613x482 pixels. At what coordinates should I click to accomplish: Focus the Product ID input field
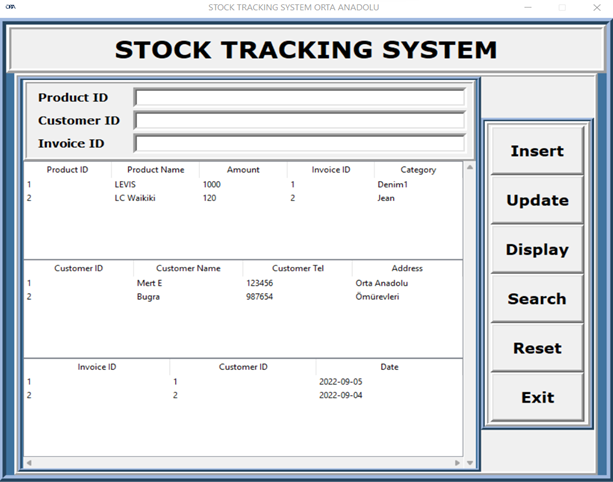299,97
